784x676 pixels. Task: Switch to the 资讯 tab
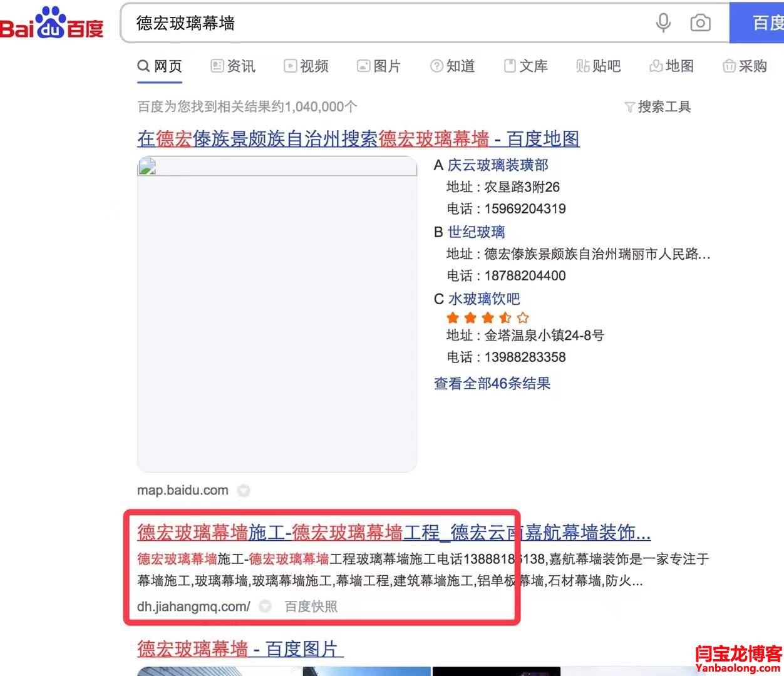[x=233, y=66]
